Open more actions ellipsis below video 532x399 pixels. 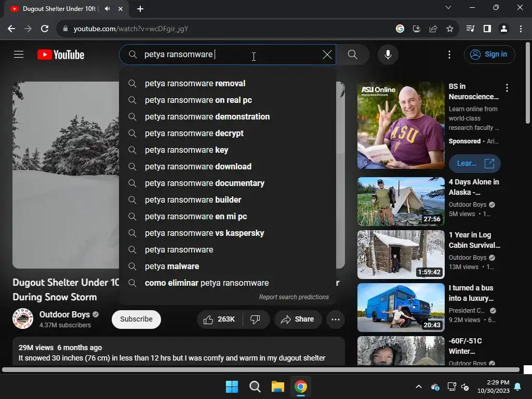[x=336, y=320]
